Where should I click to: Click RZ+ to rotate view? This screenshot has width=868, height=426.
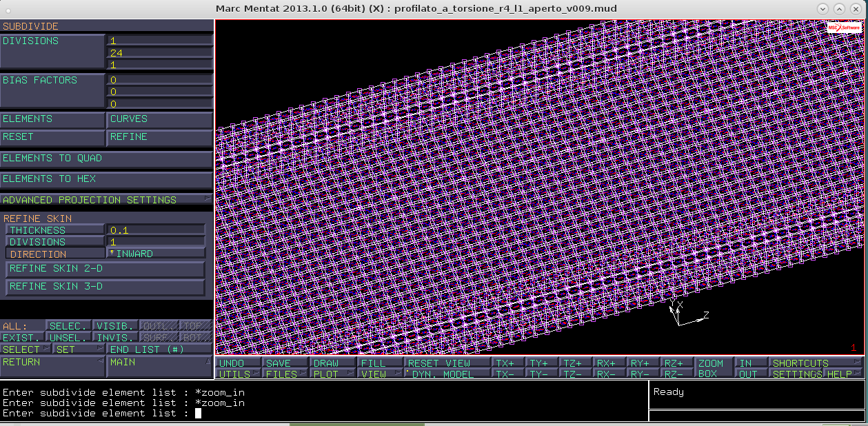click(678, 363)
